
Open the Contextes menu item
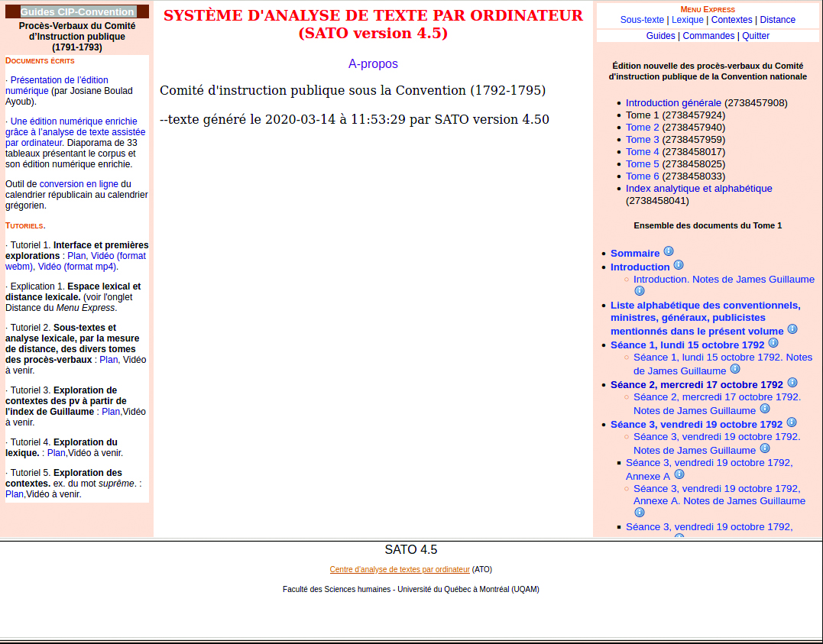point(731,20)
